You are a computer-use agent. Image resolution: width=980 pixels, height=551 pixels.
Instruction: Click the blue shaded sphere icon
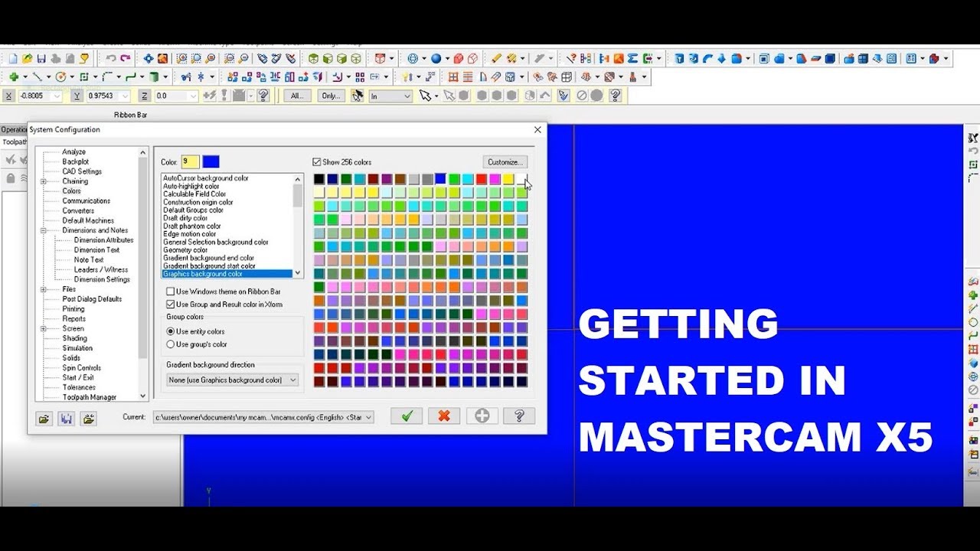pyautogui.click(x=436, y=58)
